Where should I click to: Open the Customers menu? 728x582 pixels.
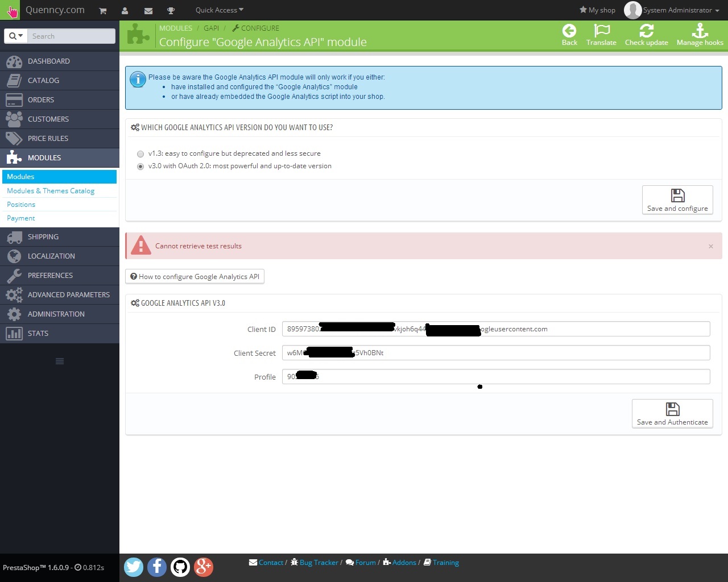(x=60, y=119)
